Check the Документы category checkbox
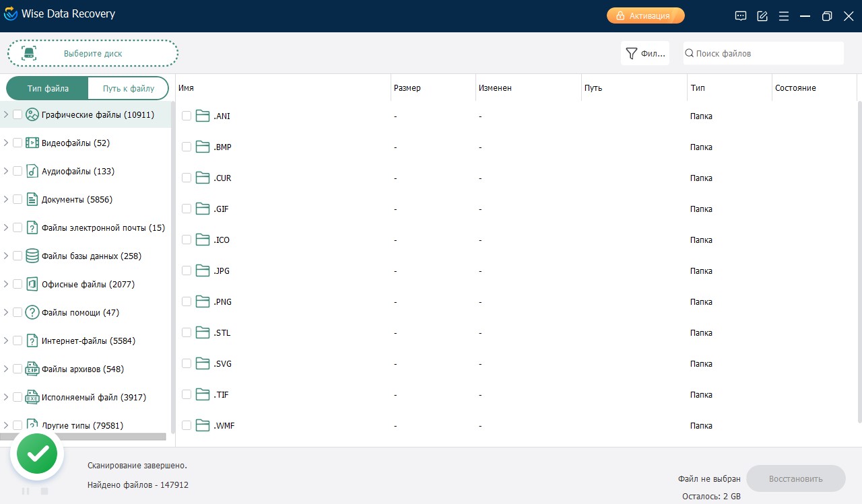The height and width of the screenshot is (504, 862). [18, 200]
